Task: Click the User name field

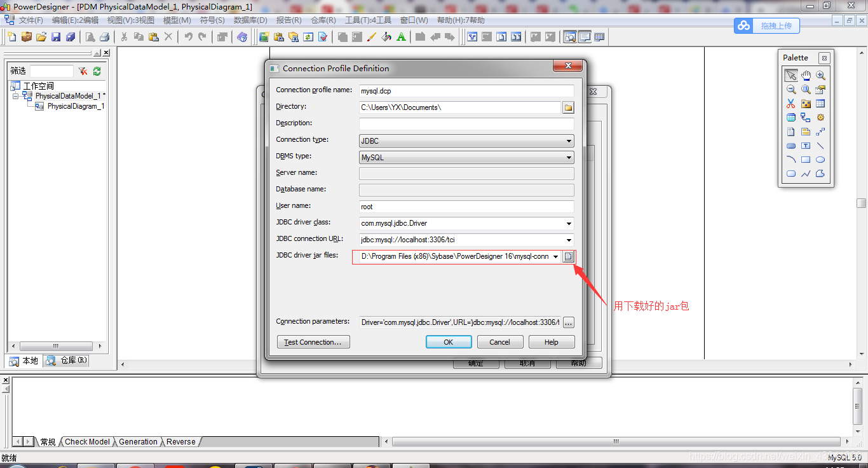Action: (466, 207)
